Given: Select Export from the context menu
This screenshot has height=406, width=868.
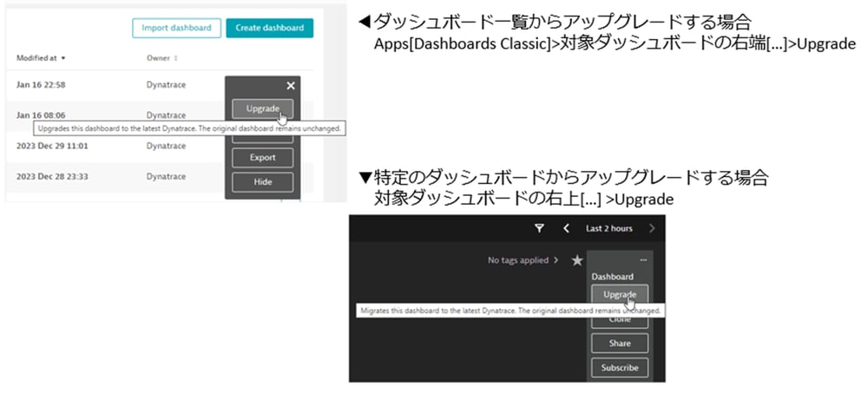Looking at the screenshot, I should (x=262, y=158).
